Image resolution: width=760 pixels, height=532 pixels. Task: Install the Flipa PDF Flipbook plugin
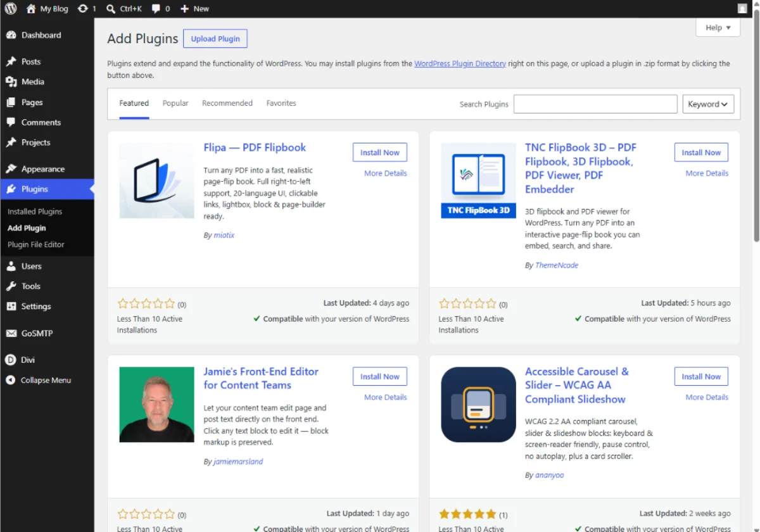(x=380, y=153)
